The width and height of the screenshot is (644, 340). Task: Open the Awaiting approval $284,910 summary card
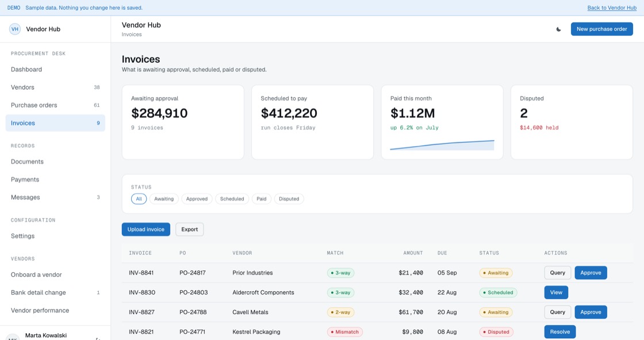click(x=183, y=122)
